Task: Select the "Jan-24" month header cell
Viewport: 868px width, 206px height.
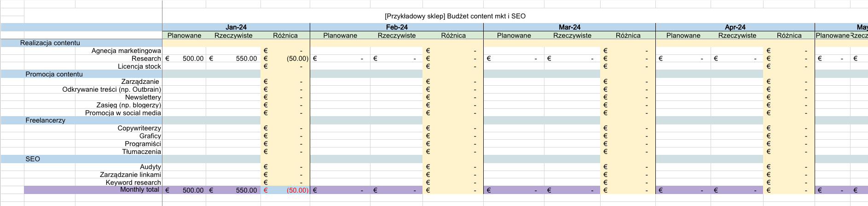Action: [x=236, y=27]
